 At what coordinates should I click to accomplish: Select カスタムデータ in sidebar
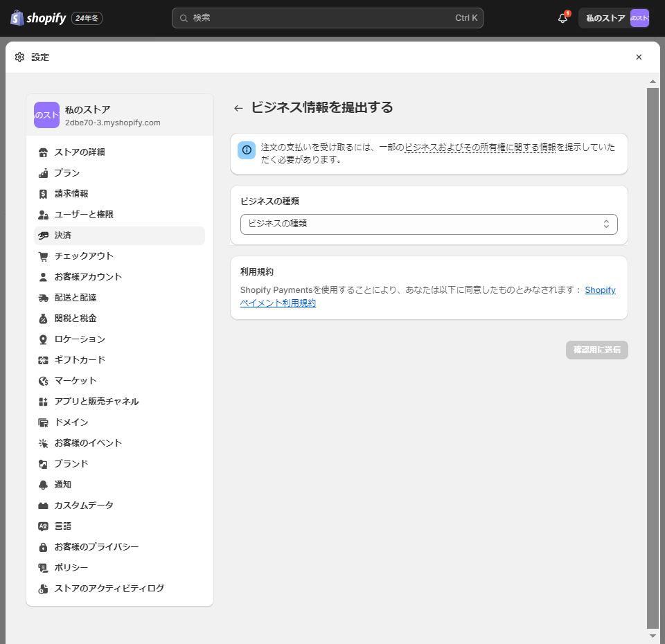[119, 506]
